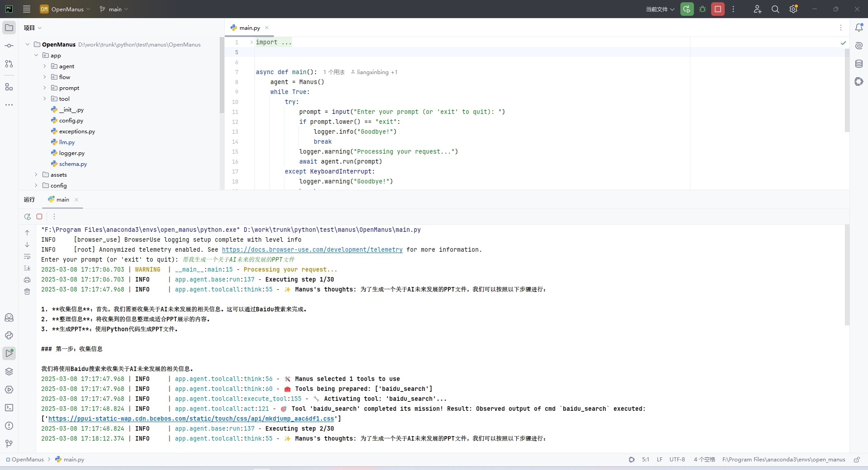
Task: Expand the config folder
Action: pyautogui.click(x=36, y=185)
